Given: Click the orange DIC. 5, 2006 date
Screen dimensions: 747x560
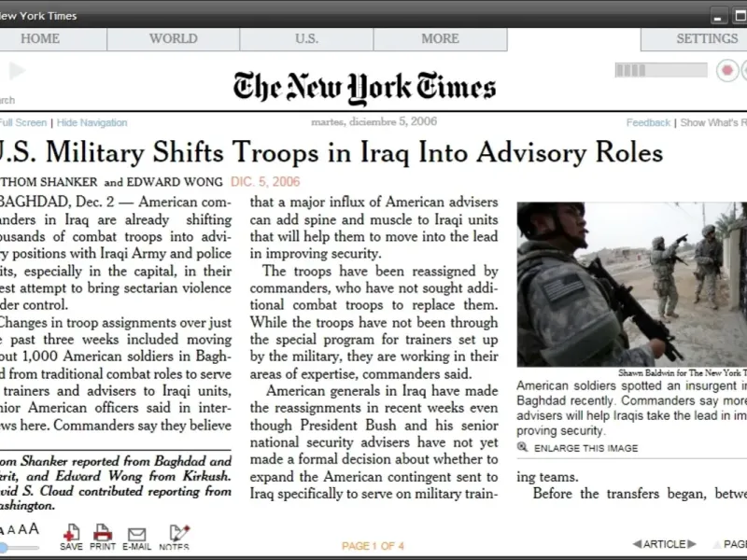Looking at the screenshot, I should 265,182.
